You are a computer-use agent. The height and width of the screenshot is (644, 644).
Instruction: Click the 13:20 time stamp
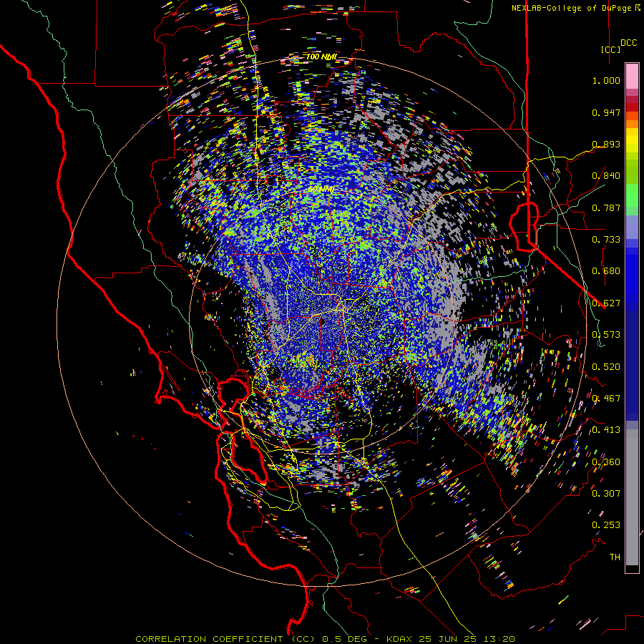(498, 639)
